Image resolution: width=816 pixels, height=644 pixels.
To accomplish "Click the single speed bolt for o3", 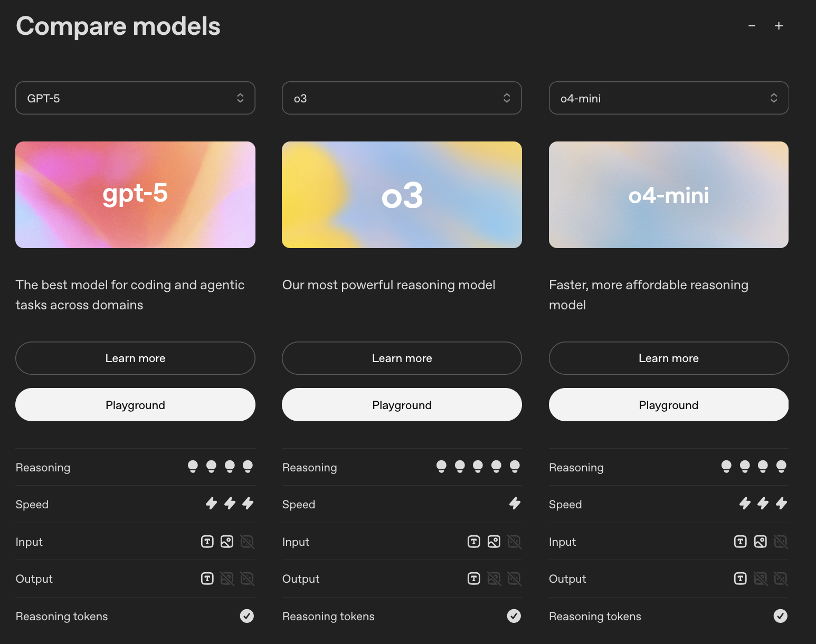I will coord(515,504).
